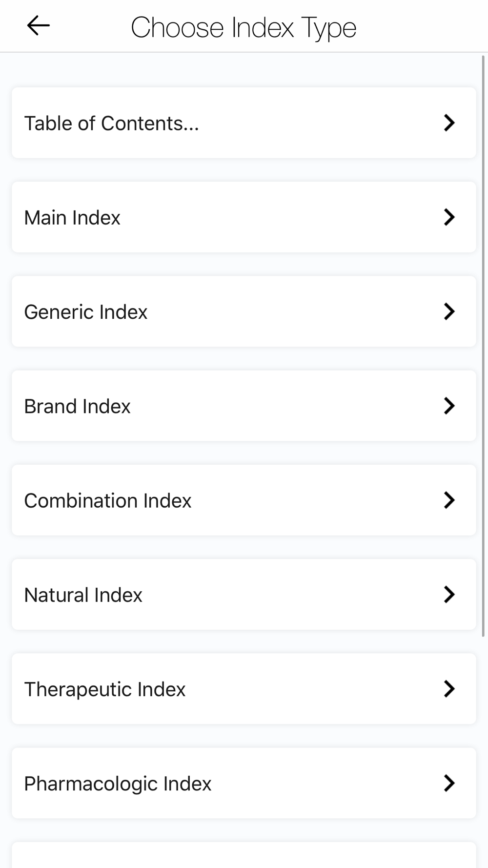The width and height of the screenshot is (488, 868).
Task: Tap chevron next to Main Index
Action: click(x=449, y=217)
